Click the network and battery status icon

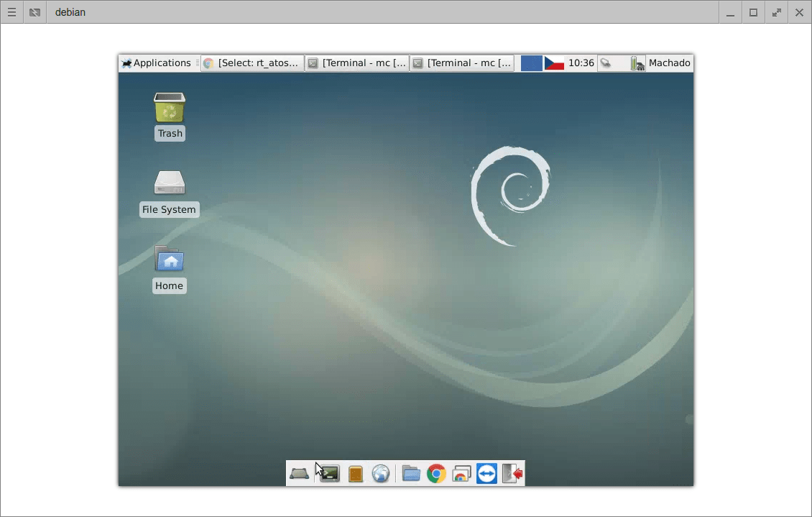tap(637, 64)
